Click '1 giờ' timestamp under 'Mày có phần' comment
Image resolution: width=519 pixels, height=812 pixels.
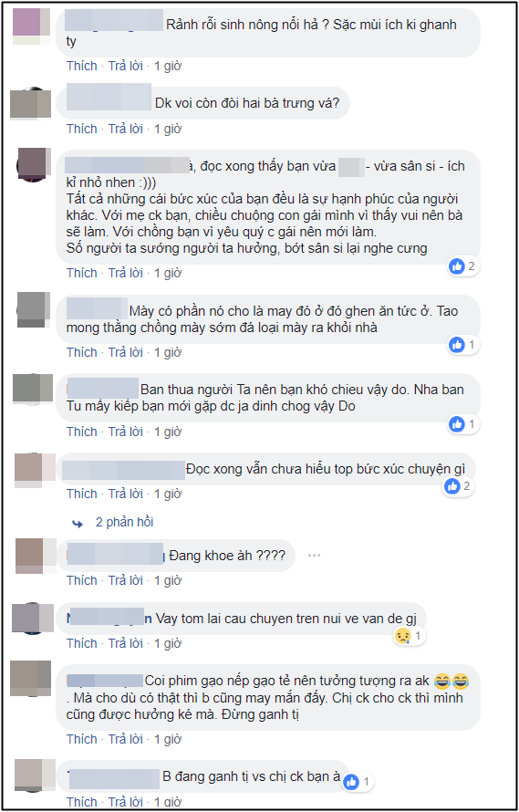tap(168, 352)
